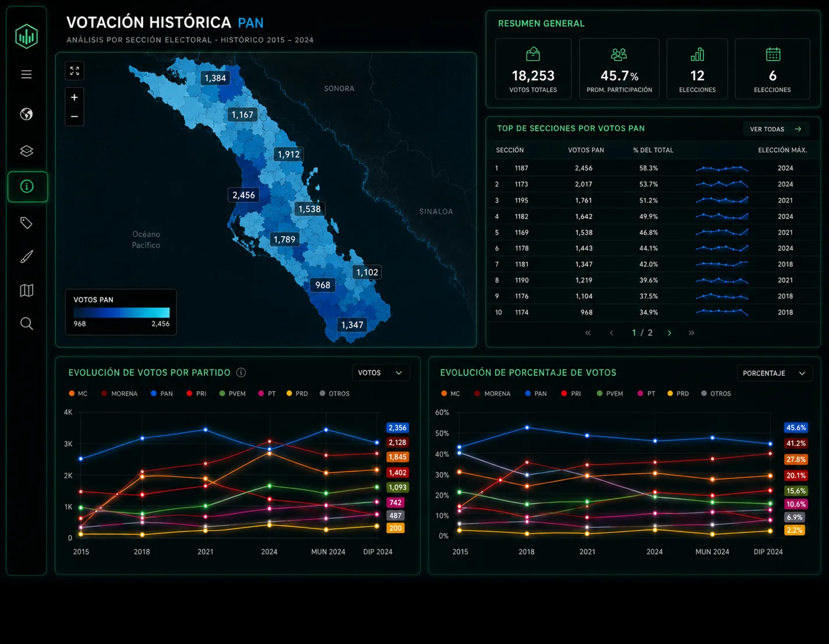
Task: Toggle OTROS legend in the percentage chart
Action: click(x=715, y=394)
